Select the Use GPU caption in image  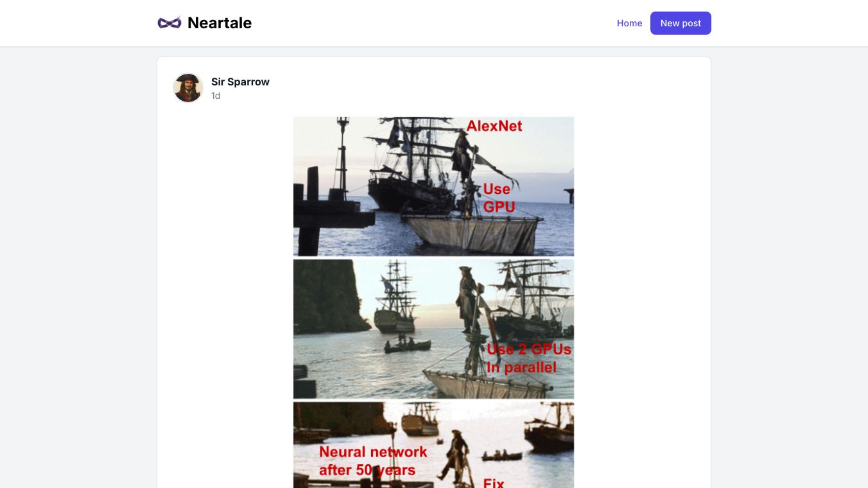click(x=498, y=198)
